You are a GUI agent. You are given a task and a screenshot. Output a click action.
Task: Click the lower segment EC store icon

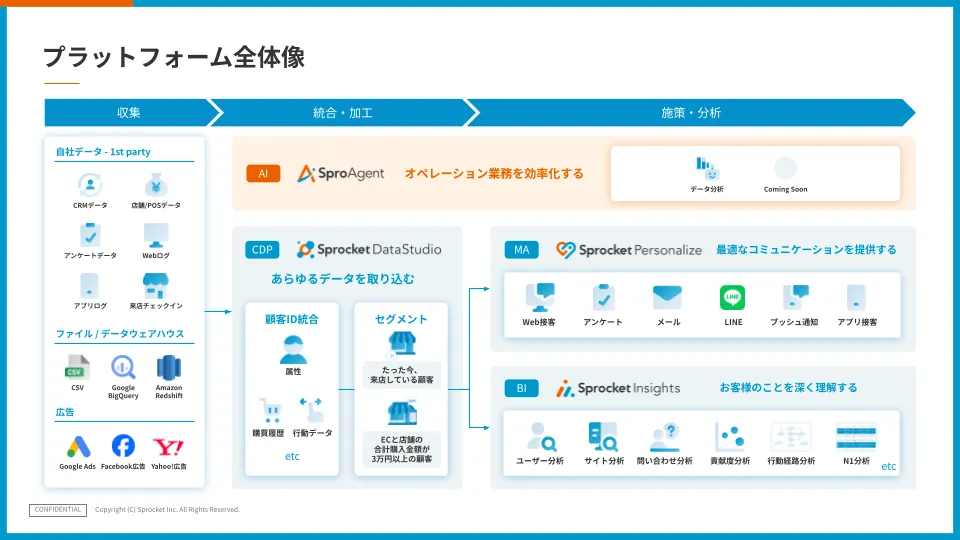(402, 413)
